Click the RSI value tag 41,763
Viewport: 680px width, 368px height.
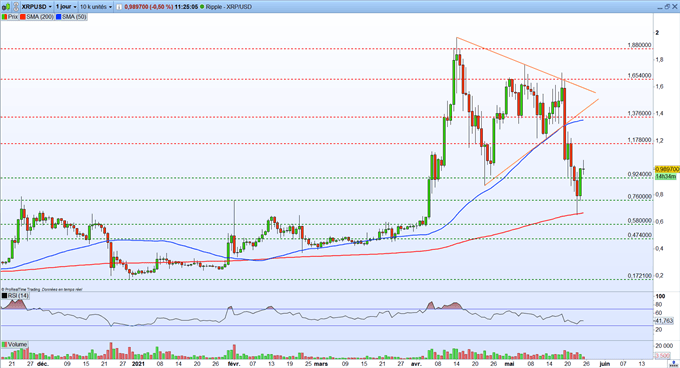click(664, 321)
